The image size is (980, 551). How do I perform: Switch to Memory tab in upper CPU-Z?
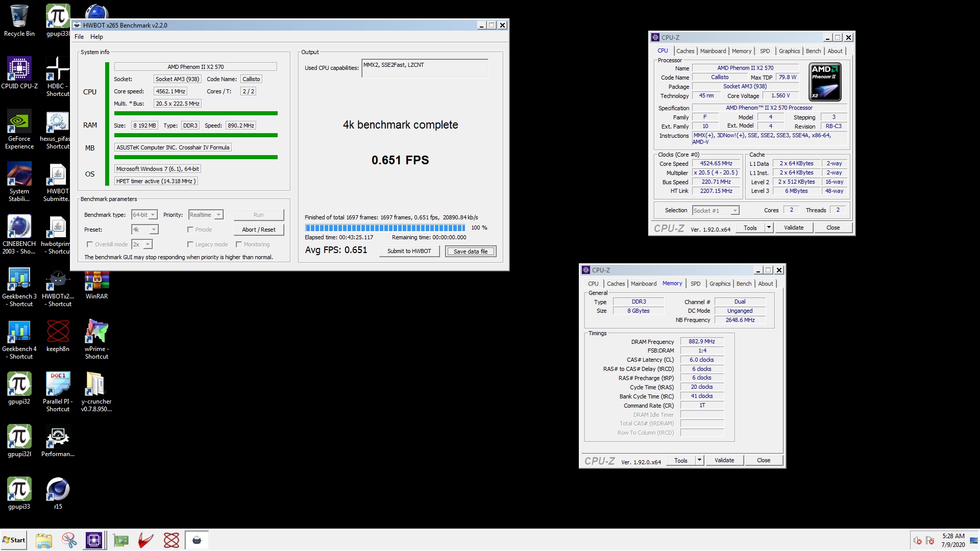pyautogui.click(x=741, y=51)
